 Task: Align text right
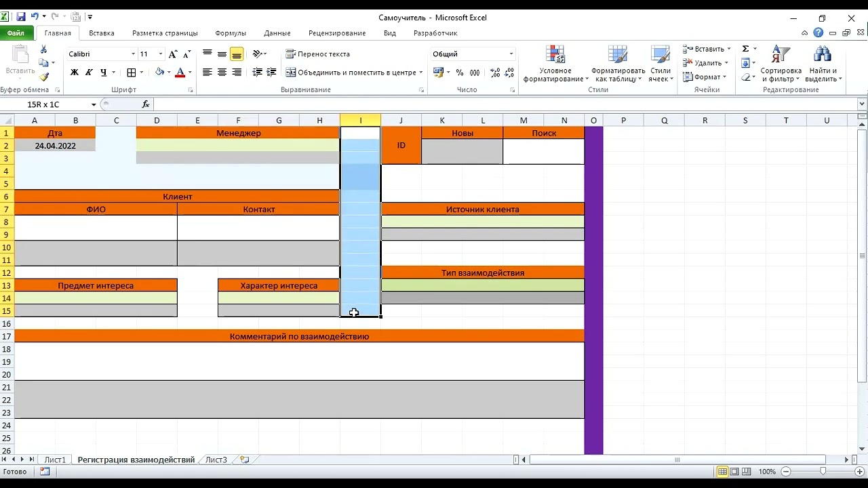click(237, 73)
